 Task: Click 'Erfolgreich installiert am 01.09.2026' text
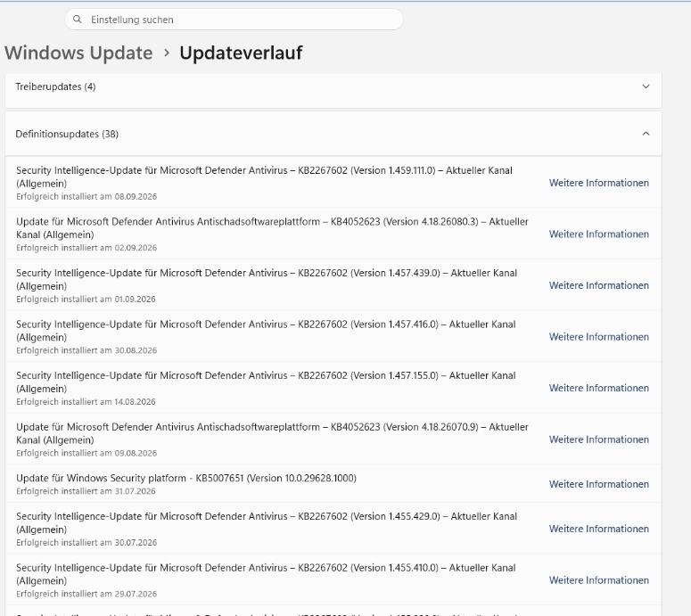click(x=86, y=300)
